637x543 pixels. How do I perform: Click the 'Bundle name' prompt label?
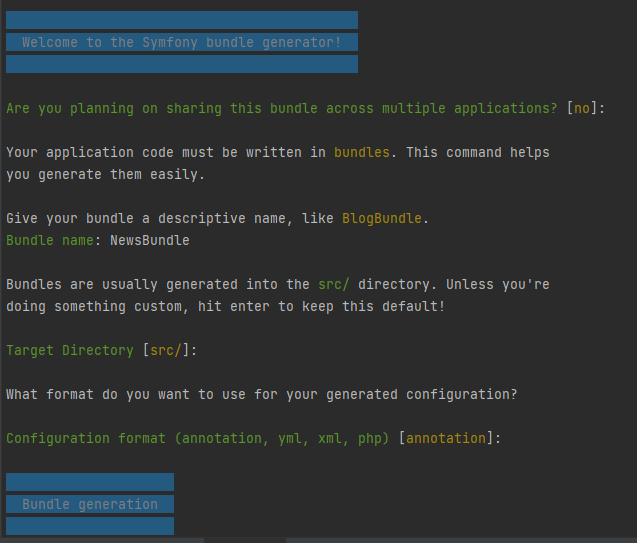tap(50, 240)
